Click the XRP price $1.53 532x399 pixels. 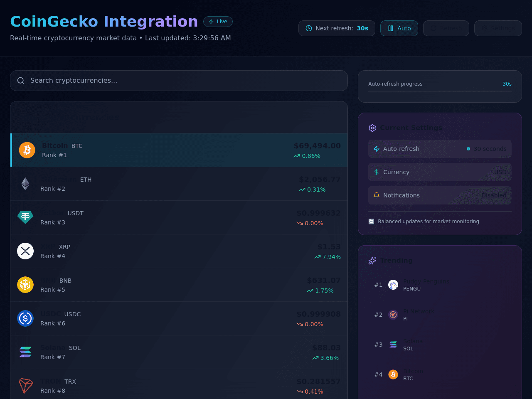(x=329, y=247)
